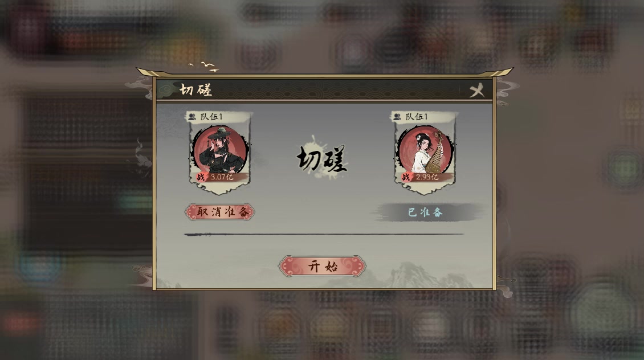The image size is (644, 360).
Task: Click the people icon beside right 队伍1
Action: (397, 117)
